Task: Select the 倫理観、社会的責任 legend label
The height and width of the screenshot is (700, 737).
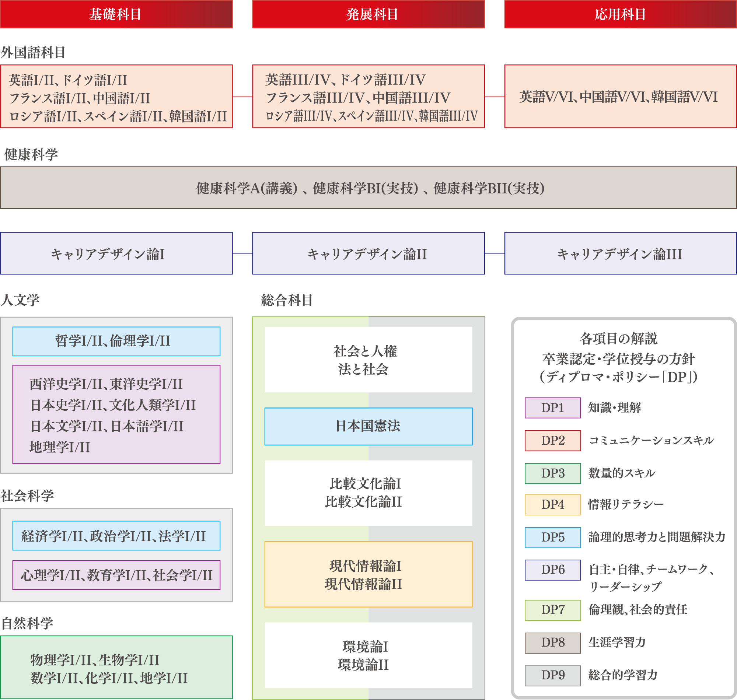Action: tap(638, 610)
